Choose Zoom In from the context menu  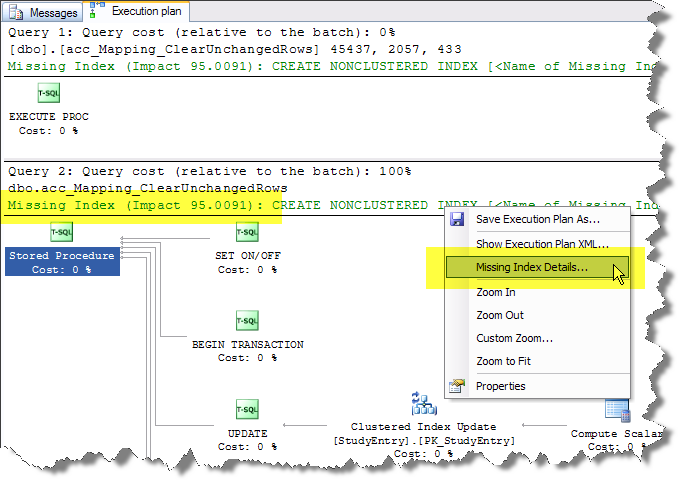(496, 292)
